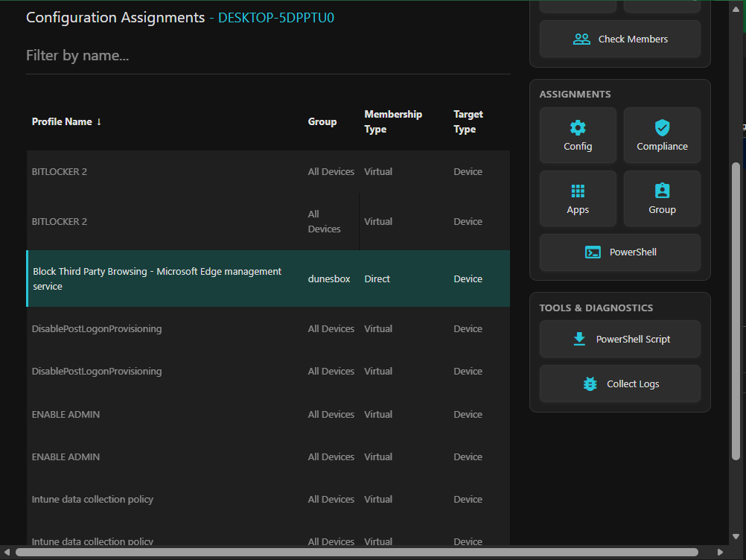Screen dimensions: 746x560
Task: Open Group via the badge icon
Action: click(x=662, y=191)
